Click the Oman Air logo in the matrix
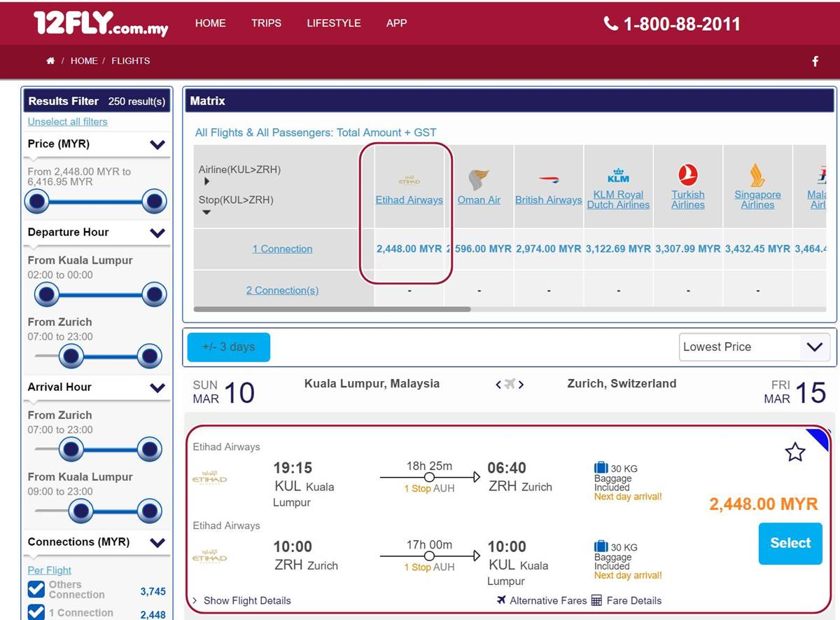The image size is (840, 620). pyautogui.click(x=479, y=179)
